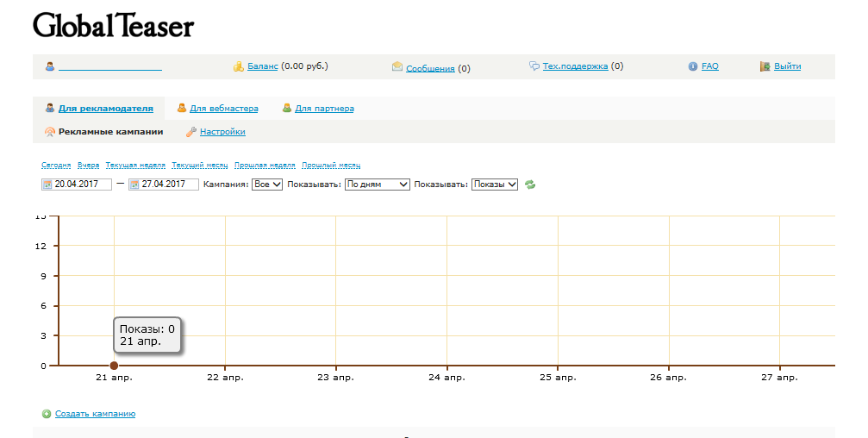
Task: Select the Текущий месяц period shortcut
Action: [200, 165]
